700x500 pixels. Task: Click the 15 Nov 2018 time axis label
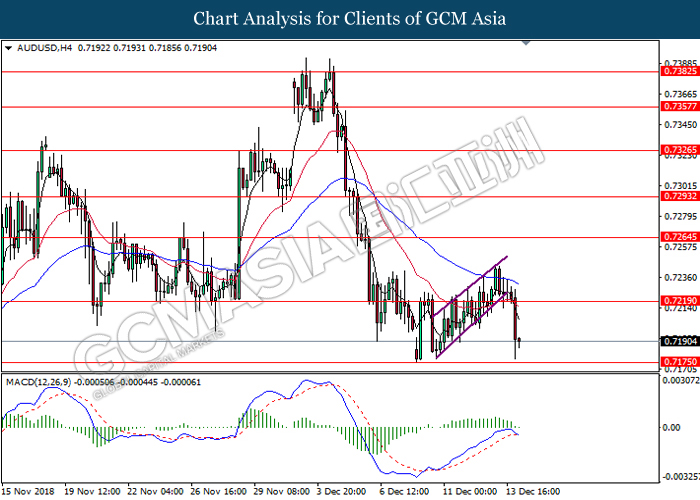[28, 492]
